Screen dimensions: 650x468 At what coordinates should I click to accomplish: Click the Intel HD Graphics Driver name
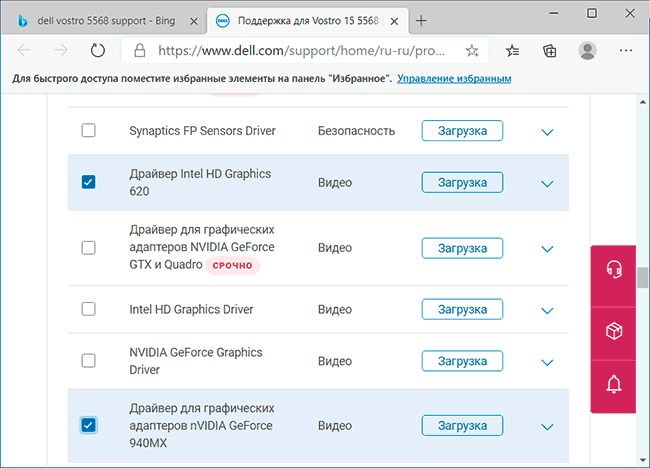pos(191,309)
